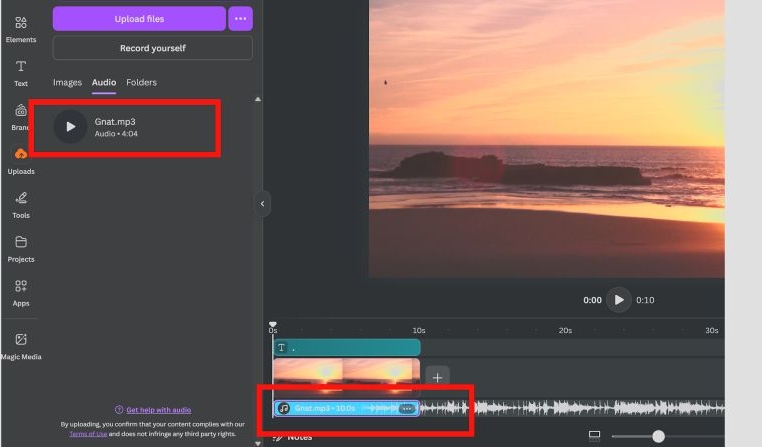Open Magic Media in the sidebar

(x=21, y=346)
